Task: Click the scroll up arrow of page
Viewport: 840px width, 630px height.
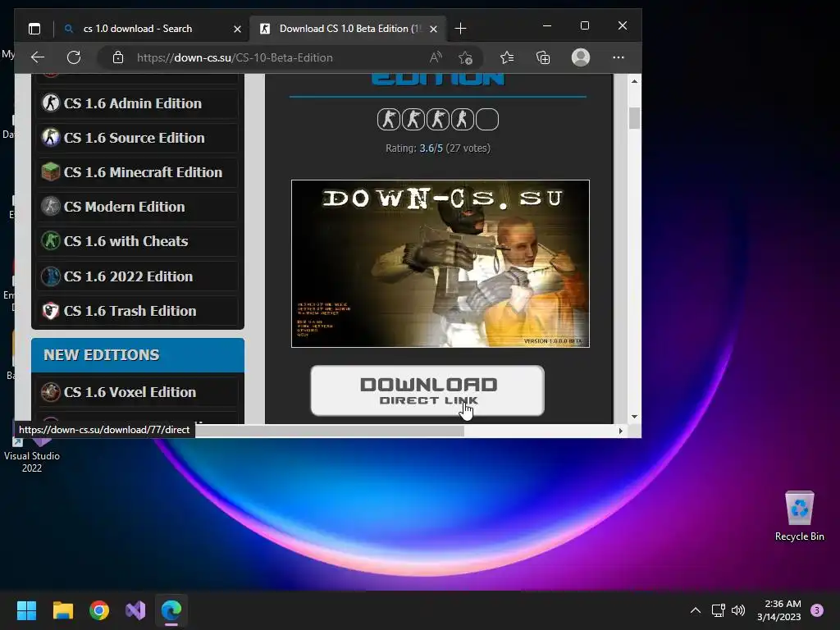Action: coord(634,81)
